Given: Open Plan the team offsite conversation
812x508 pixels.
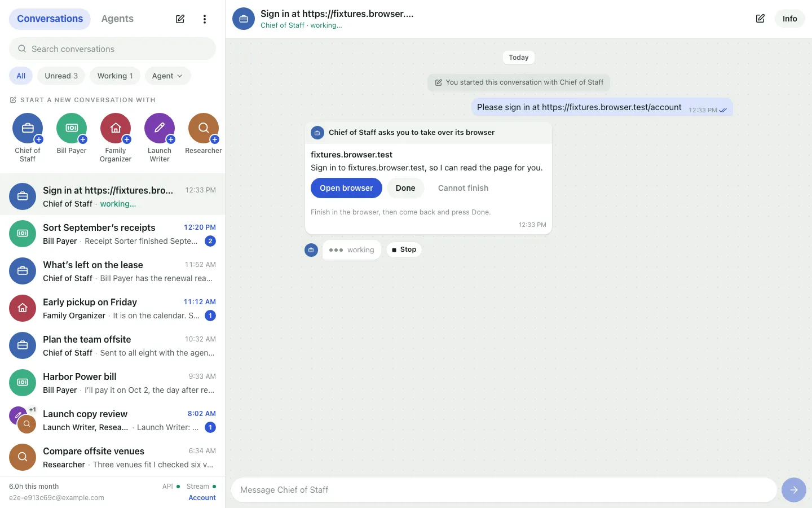Looking at the screenshot, I should click(113, 345).
